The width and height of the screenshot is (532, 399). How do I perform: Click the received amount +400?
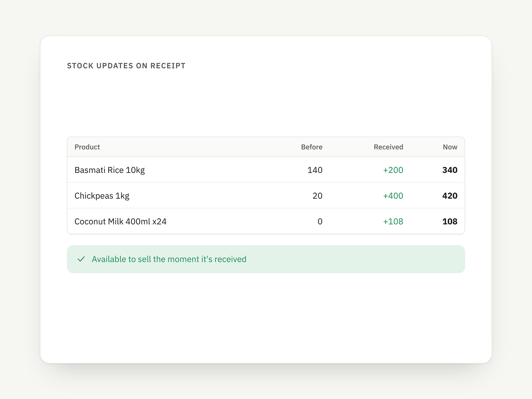(393, 196)
